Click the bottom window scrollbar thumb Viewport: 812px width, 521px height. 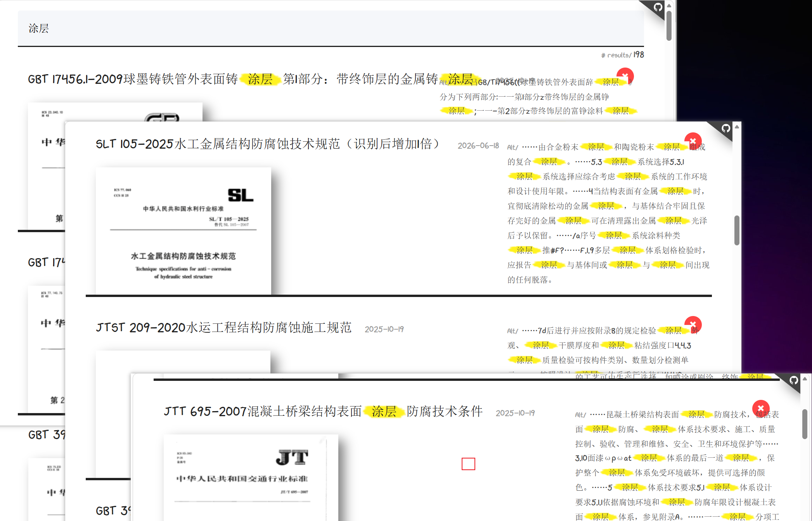pyautogui.click(x=805, y=424)
